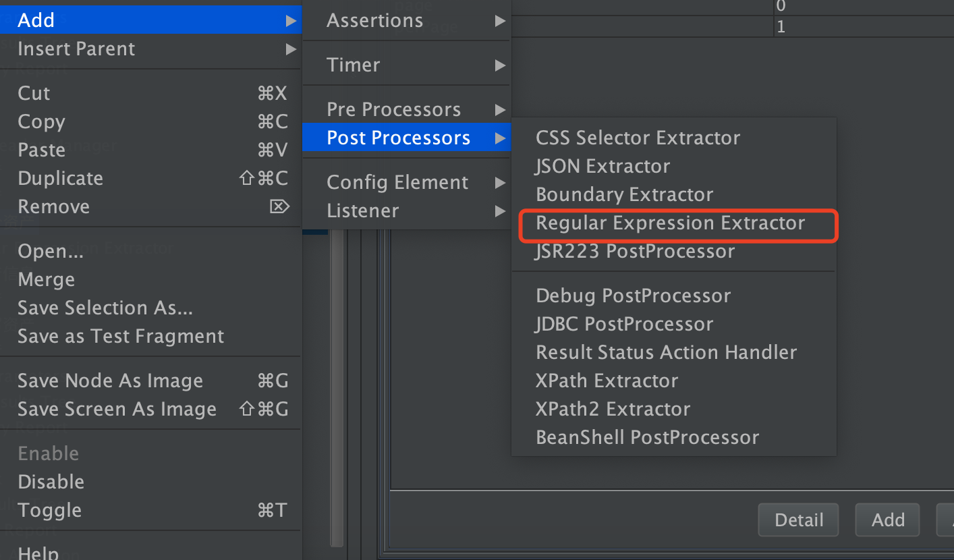Pick JSR223 PostProcessor entry

pyautogui.click(x=635, y=252)
